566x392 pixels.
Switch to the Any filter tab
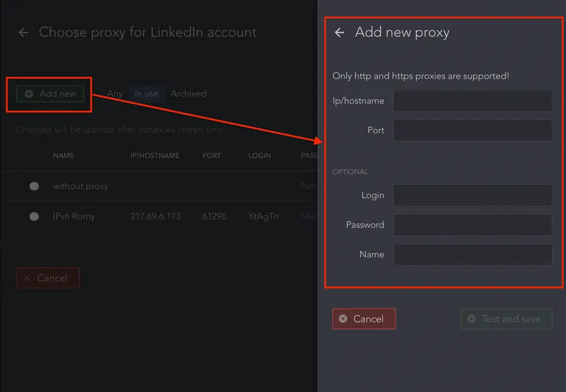click(114, 93)
